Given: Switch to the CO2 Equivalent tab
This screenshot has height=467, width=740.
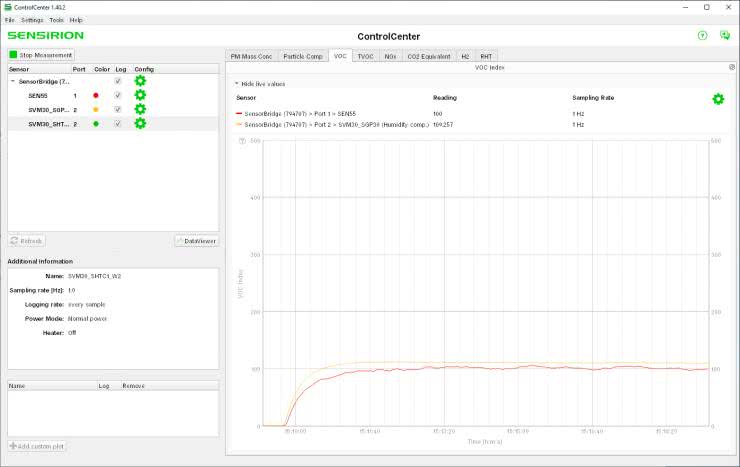Looking at the screenshot, I should coord(428,57).
